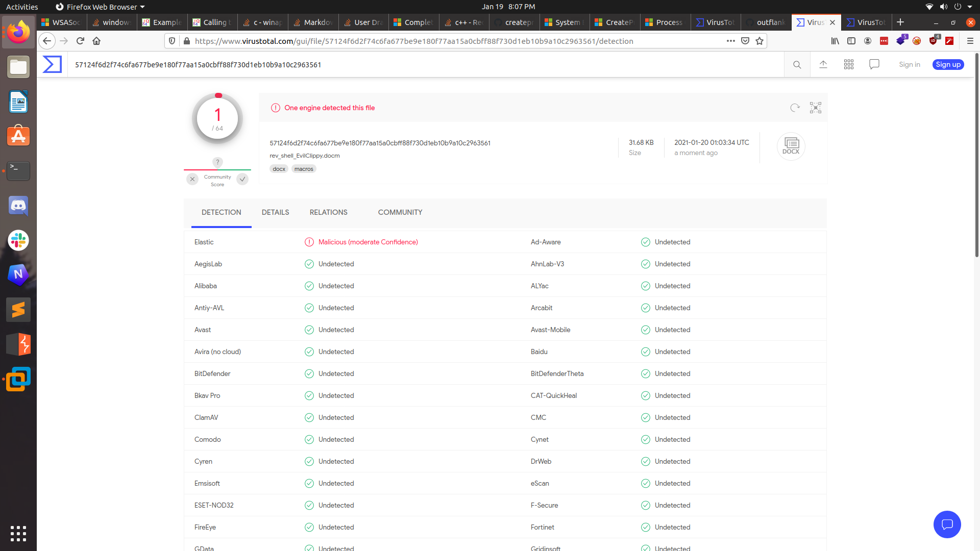This screenshot has width=980, height=551.
Task: Go back with browser back arrow
Action: 47,41
